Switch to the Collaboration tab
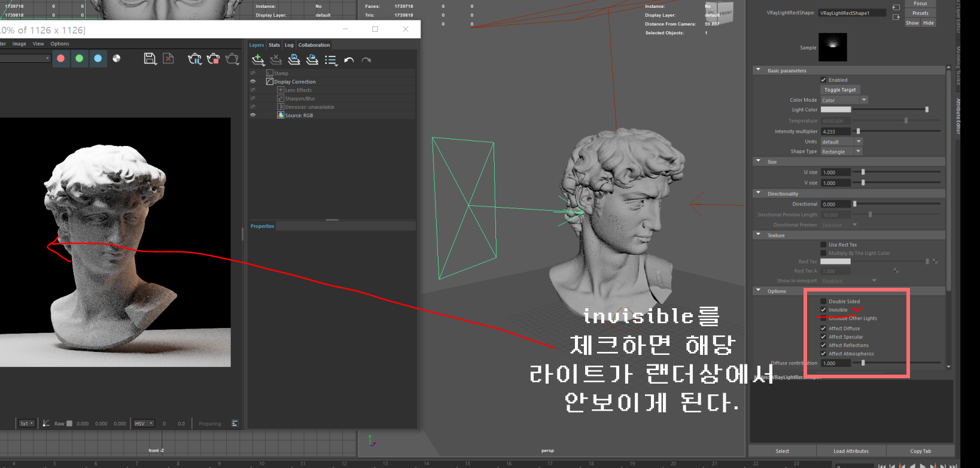The image size is (980, 468). click(x=314, y=45)
